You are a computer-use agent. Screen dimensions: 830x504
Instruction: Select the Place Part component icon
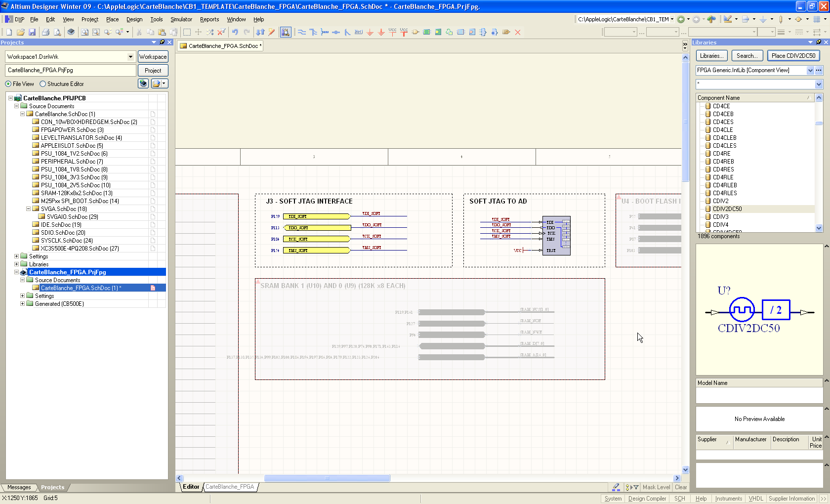(415, 32)
